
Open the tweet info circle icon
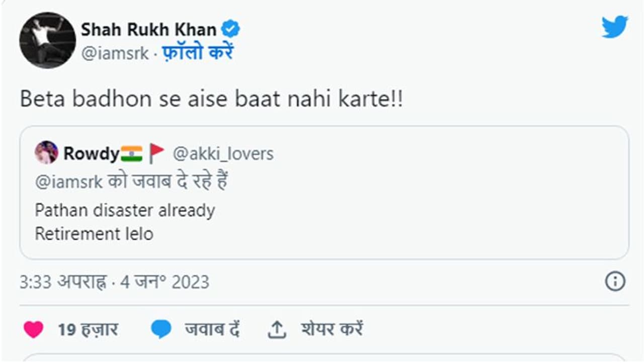[615, 282]
